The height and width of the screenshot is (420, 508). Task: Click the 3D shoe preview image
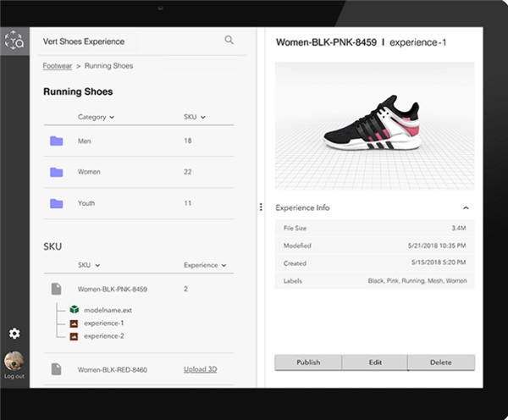pos(374,123)
